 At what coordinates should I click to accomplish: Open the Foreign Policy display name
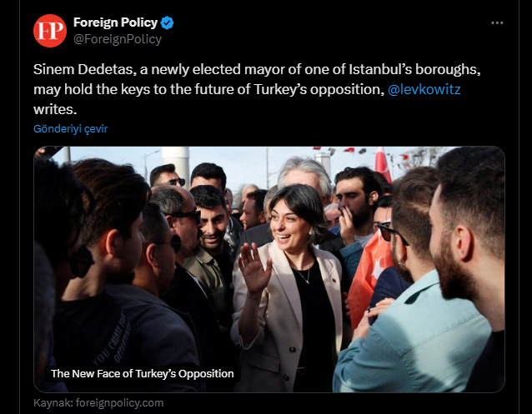point(115,22)
